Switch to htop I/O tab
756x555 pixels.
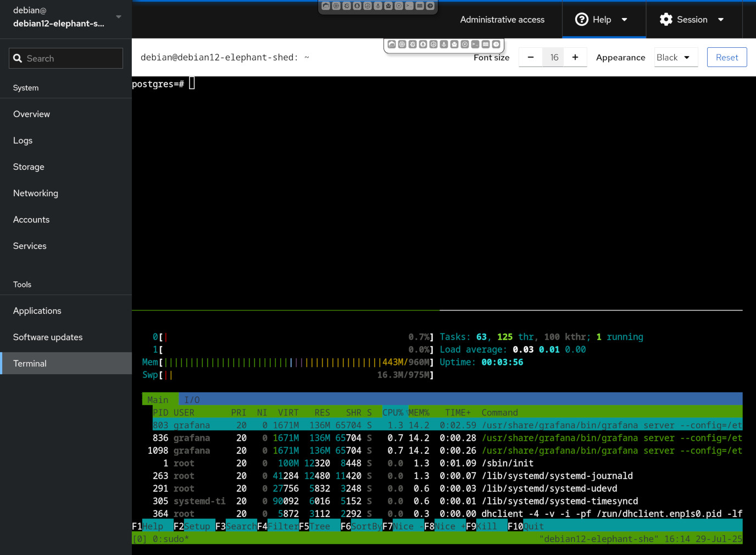coord(192,399)
